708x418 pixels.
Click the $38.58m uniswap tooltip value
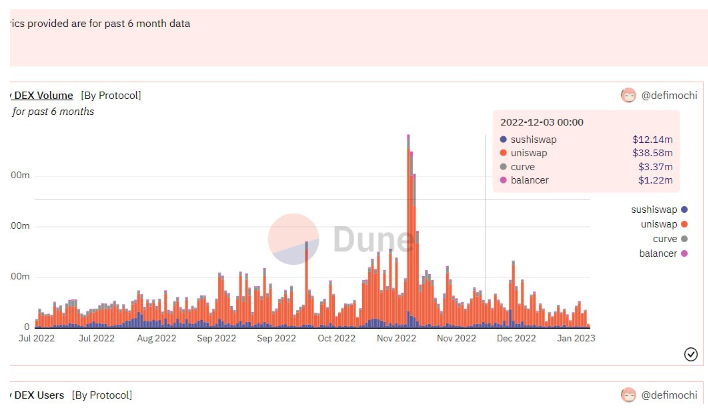(x=652, y=153)
